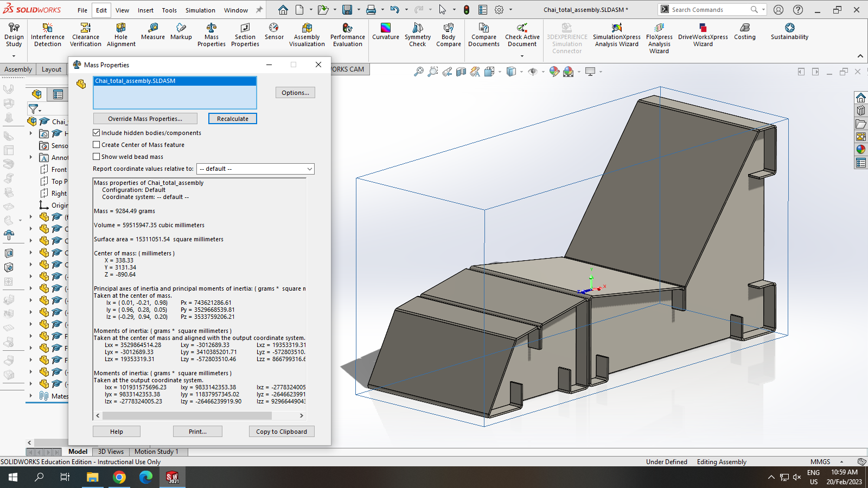Enable Create Center of Mass feature
This screenshot has width=868, height=488.
click(97, 145)
